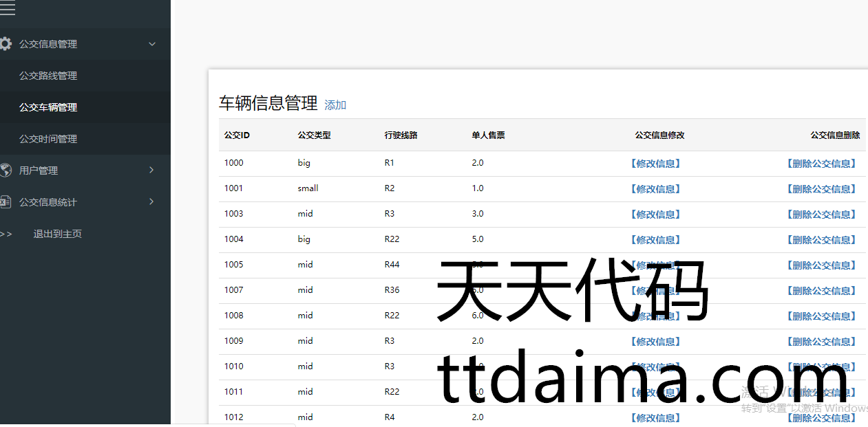Viewport: 868px width, 427px height.
Task: Click 修改信息 for bus 1009
Action: pyautogui.click(x=655, y=342)
